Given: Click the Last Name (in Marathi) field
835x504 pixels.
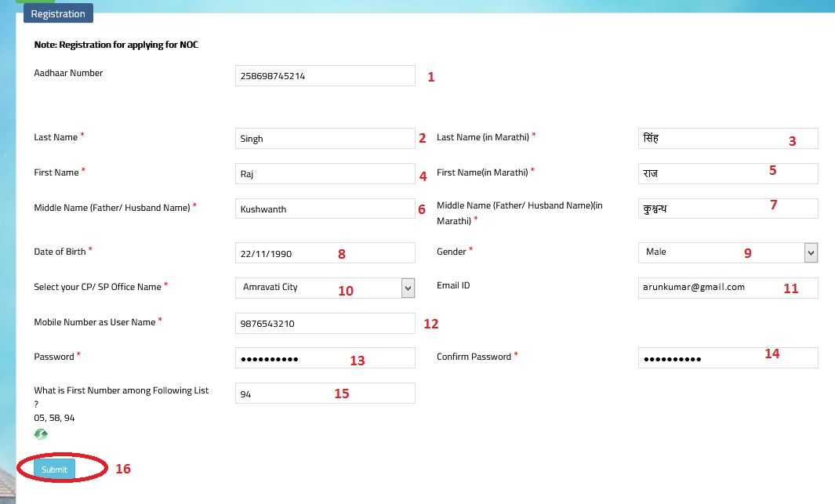Looking at the screenshot, I should [728, 139].
